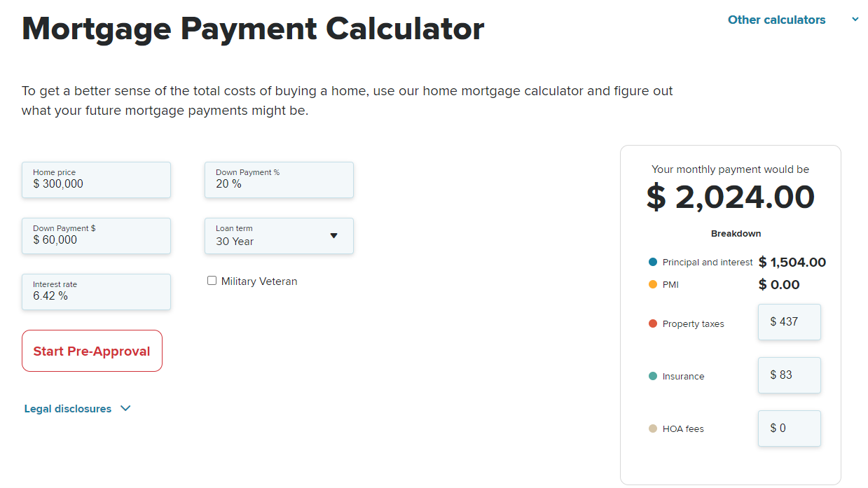Click the Interest rate input field
Viewport: 868px width, 488px height.
click(x=96, y=293)
